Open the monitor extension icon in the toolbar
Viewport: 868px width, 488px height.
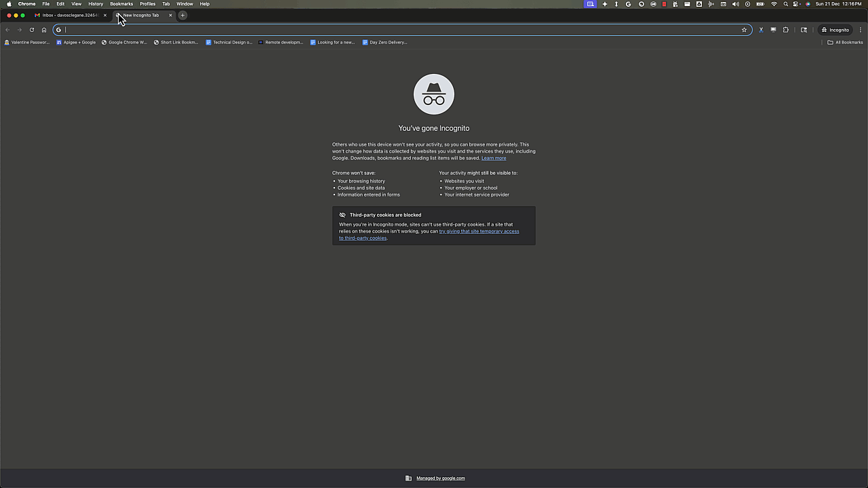(x=773, y=30)
